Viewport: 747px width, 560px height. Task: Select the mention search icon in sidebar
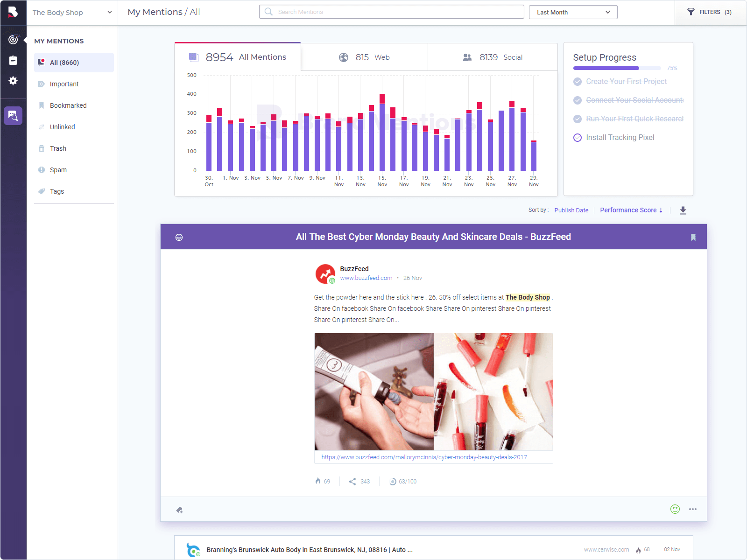(14, 116)
